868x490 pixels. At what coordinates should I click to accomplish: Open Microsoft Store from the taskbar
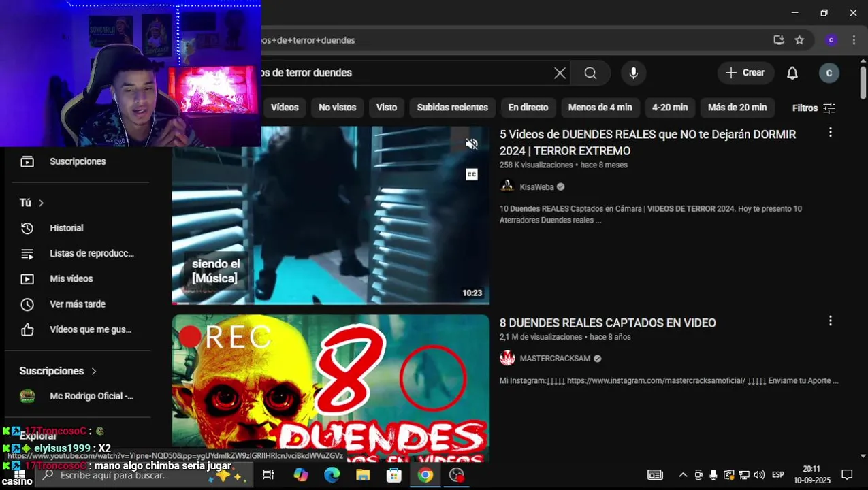(x=394, y=475)
